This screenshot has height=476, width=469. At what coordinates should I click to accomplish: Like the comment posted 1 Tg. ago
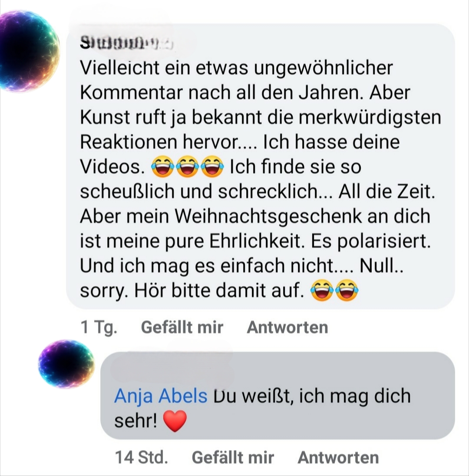pos(182,327)
